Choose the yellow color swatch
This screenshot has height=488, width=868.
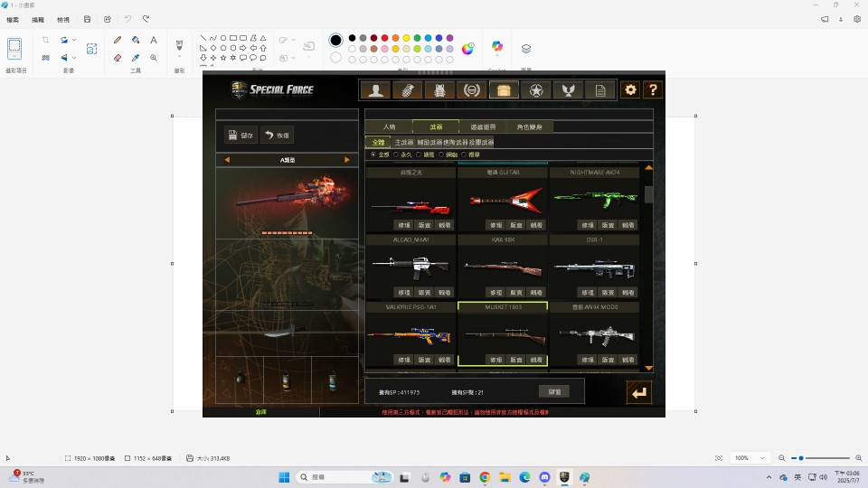tap(406, 38)
